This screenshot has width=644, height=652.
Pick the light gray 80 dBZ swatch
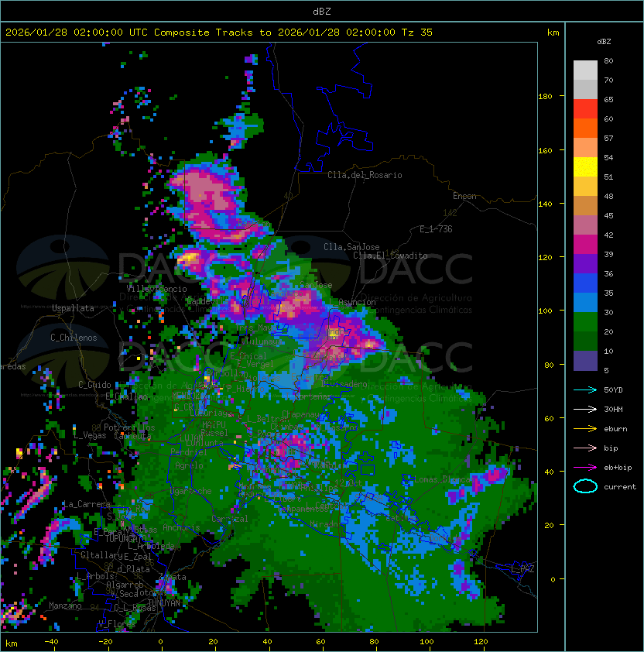585,70
